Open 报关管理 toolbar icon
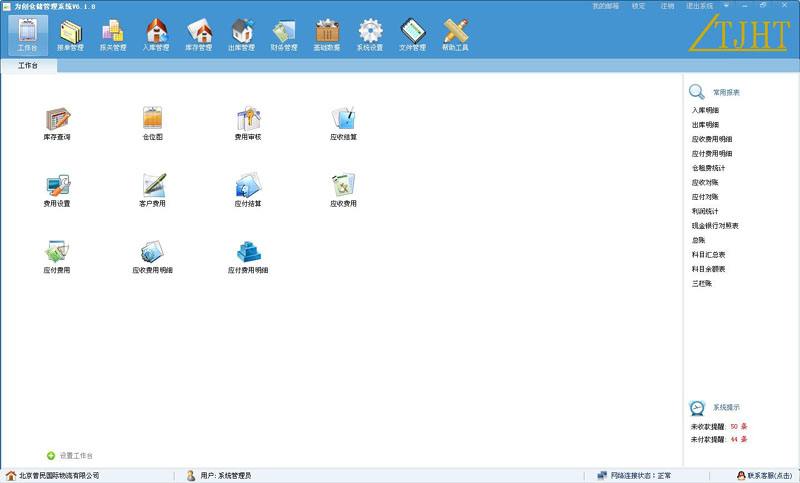800x483 pixels. [113, 34]
